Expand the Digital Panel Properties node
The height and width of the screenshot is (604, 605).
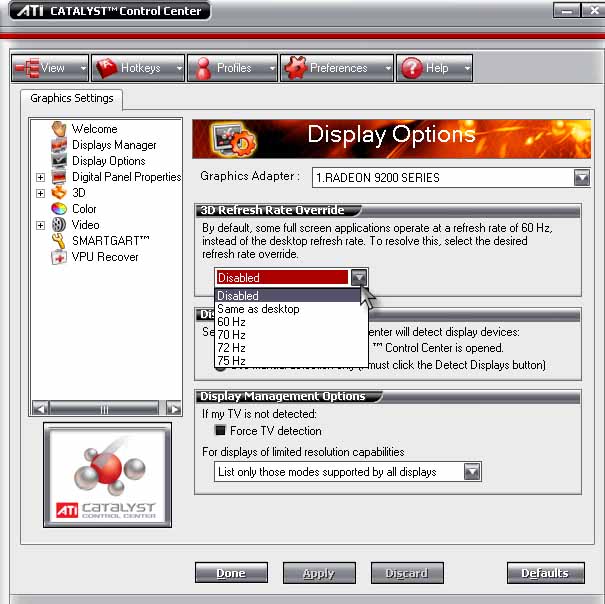coord(41,177)
